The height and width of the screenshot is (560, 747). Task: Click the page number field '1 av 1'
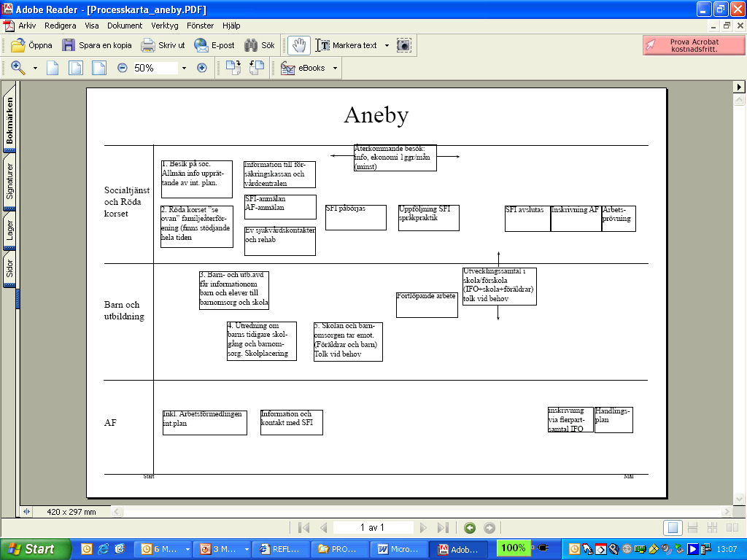click(373, 528)
